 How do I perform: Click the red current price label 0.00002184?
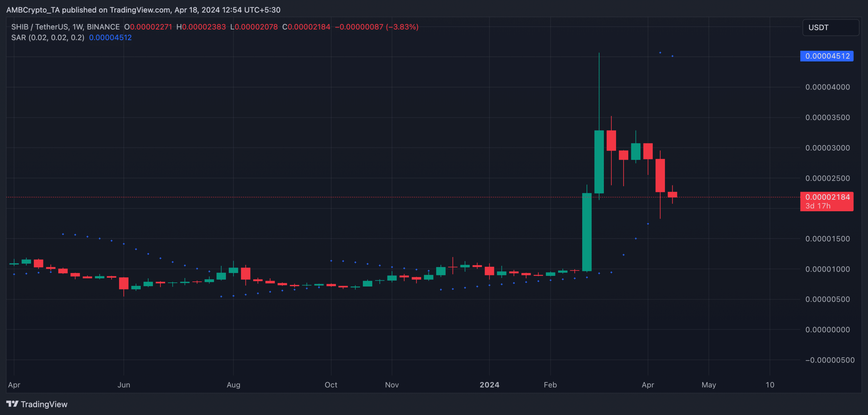click(x=827, y=197)
